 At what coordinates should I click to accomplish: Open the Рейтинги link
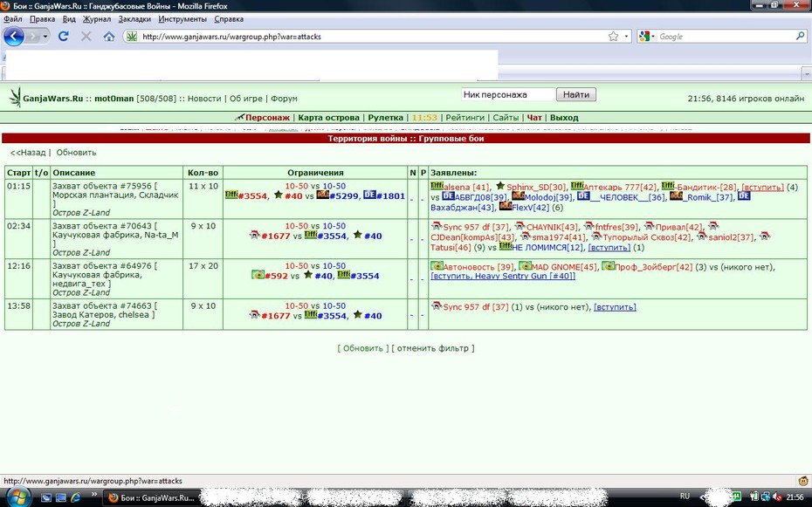tap(465, 118)
